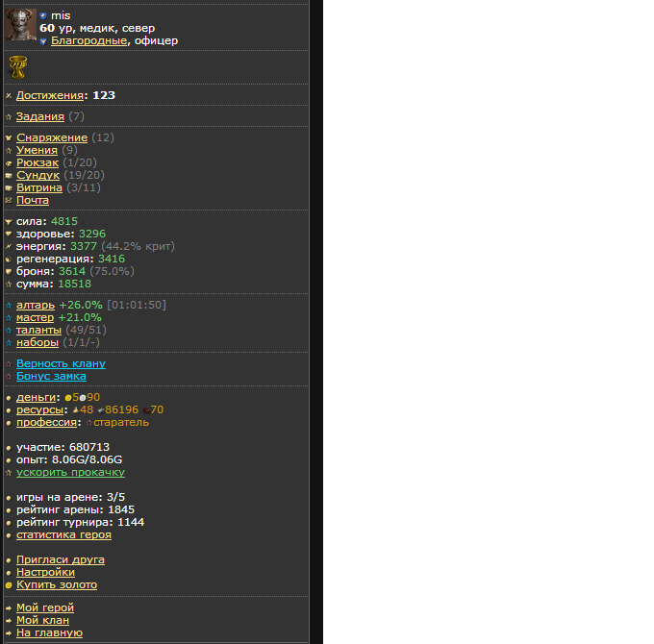Open the Умения skills page
Screen dimensions: 654x644
(x=37, y=150)
